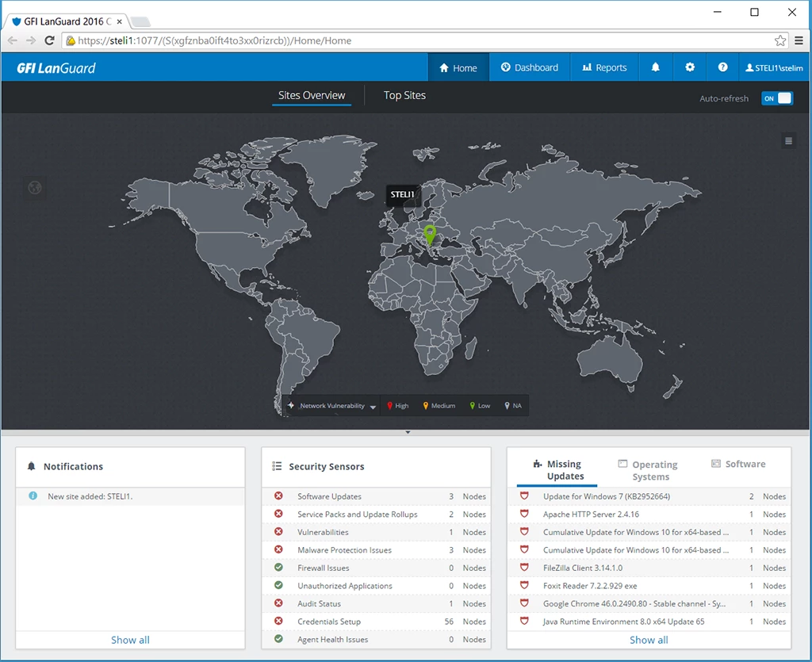Screen dimensions: 812x662
Task: Open the settings gear icon in navbar
Action: tap(690, 67)
